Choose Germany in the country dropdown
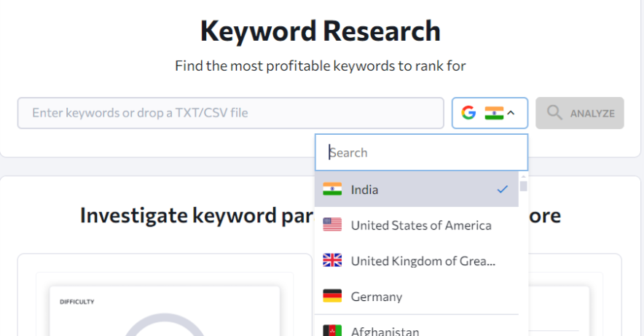This screenshot has height=336, width=644. (x=376, y=297)
